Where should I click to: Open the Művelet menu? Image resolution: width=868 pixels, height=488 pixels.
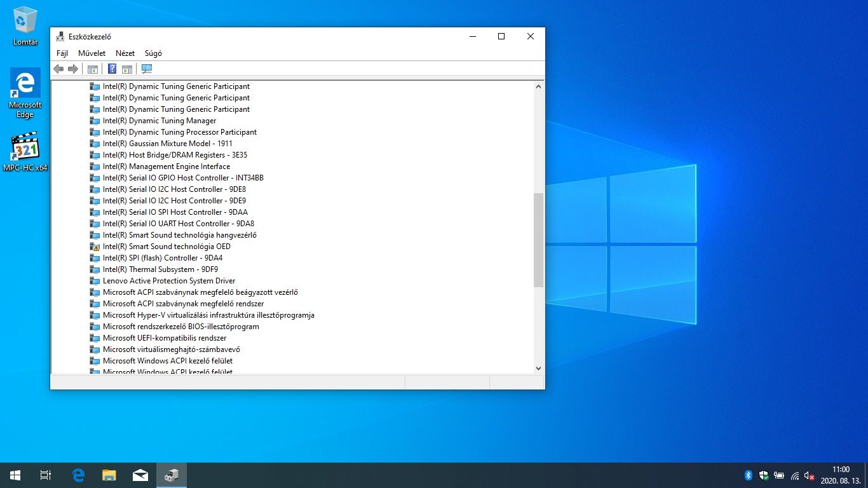click(92, 53)
